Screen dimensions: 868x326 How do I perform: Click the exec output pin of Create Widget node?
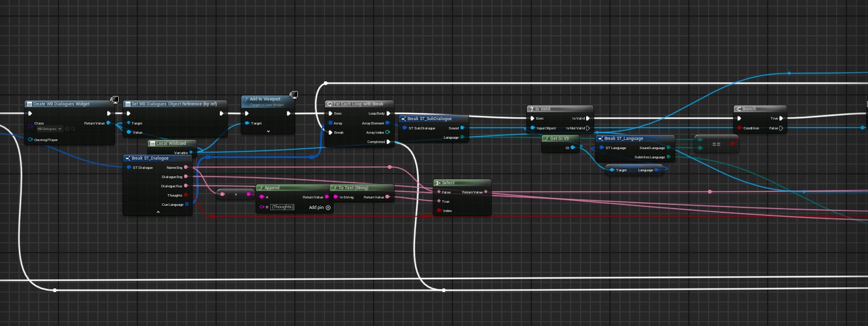coord(108,113)
